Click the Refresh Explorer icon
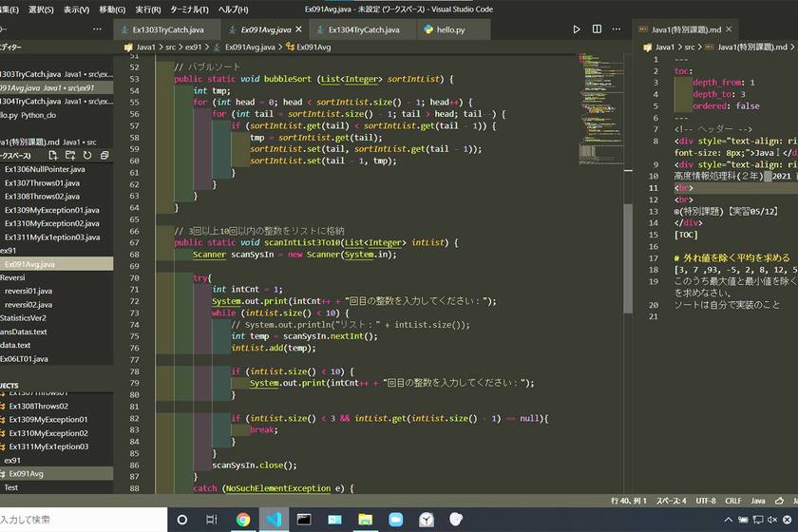798x532 pixels. coord(87,155)
